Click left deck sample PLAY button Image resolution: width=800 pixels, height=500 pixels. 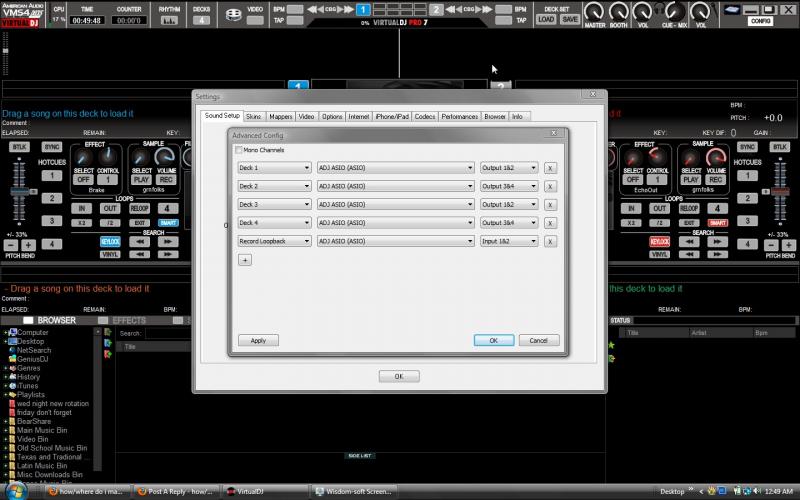click(x=141, y=180)
